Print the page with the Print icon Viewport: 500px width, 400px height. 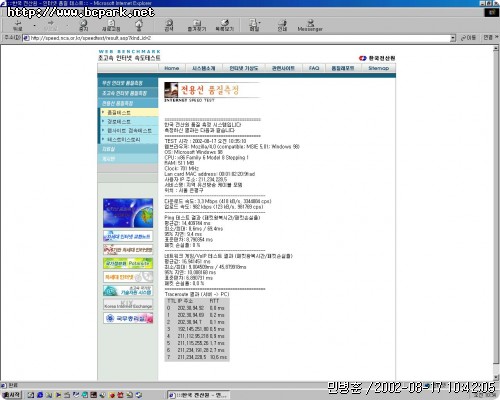coord(282,25)
